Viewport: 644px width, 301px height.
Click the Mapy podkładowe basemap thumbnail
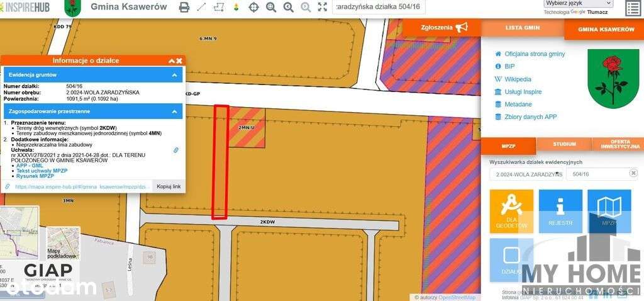click(x=64, y=244)
